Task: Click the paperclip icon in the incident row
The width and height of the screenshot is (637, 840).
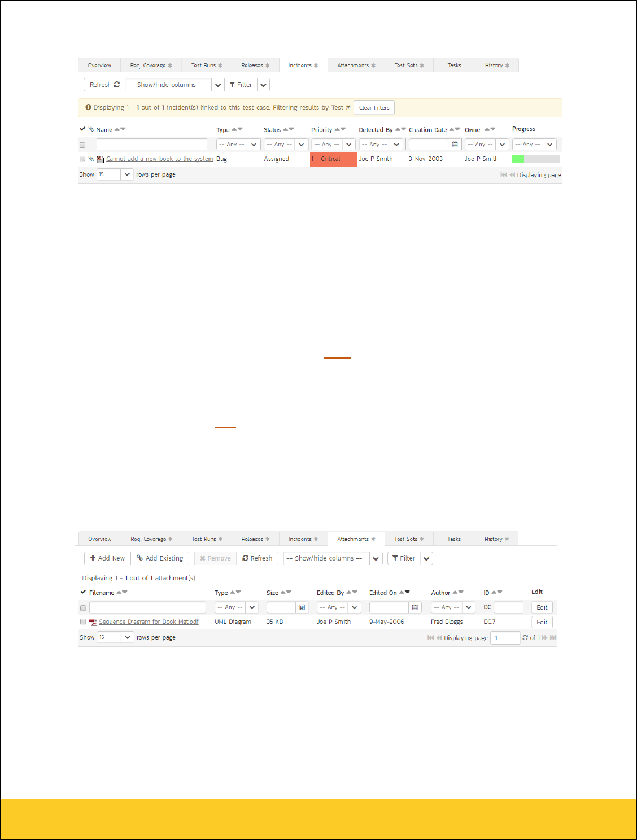Action: tap(91, 159)
